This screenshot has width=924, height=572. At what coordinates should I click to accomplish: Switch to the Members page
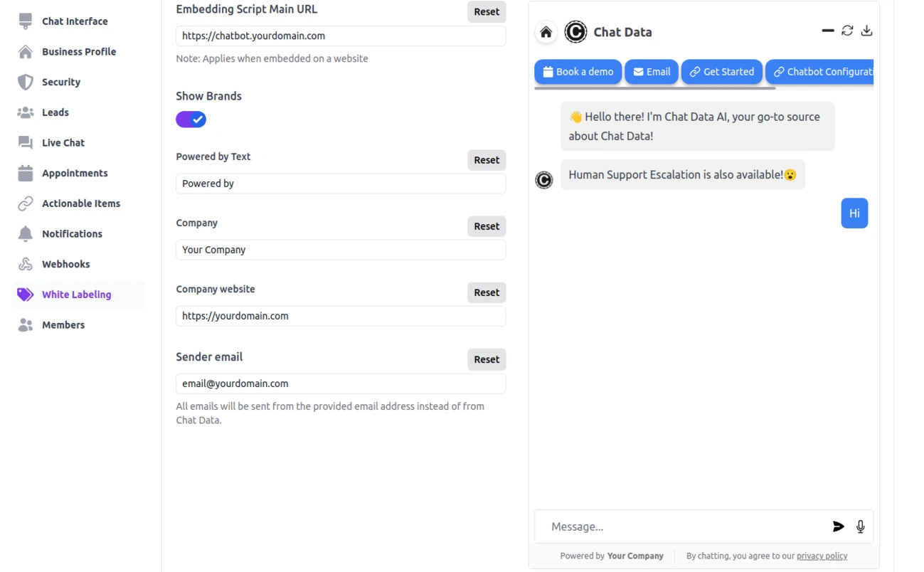(x=63, y=324)
